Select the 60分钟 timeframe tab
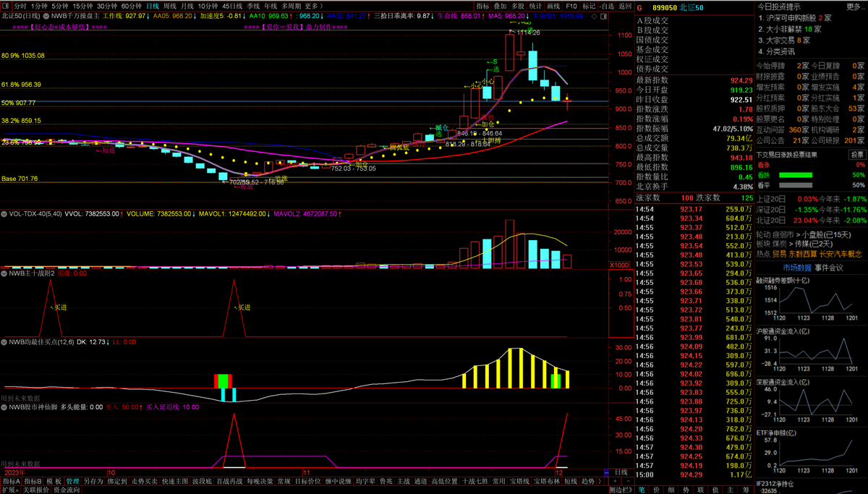868x494 pixels. (132, 5)
